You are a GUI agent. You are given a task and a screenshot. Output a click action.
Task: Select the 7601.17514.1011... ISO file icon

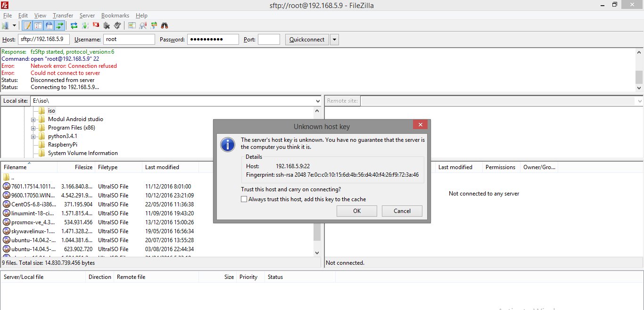coord(7,187)
